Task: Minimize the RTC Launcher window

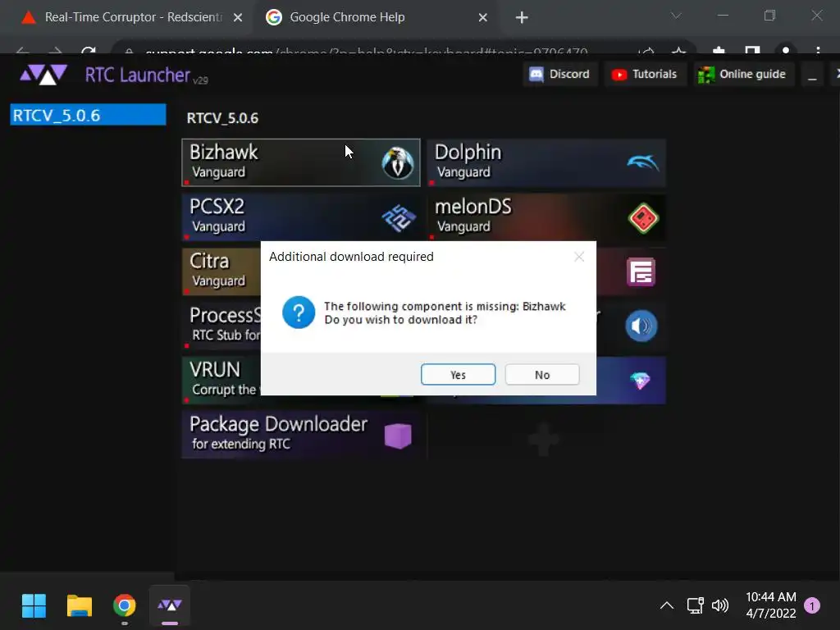Action: pos(812,75)
